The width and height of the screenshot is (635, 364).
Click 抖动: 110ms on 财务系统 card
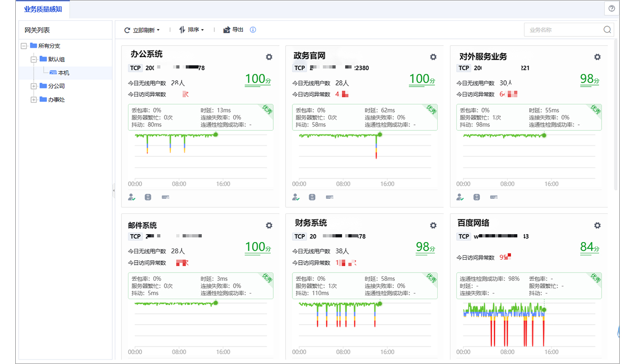[x=312, y=293]
